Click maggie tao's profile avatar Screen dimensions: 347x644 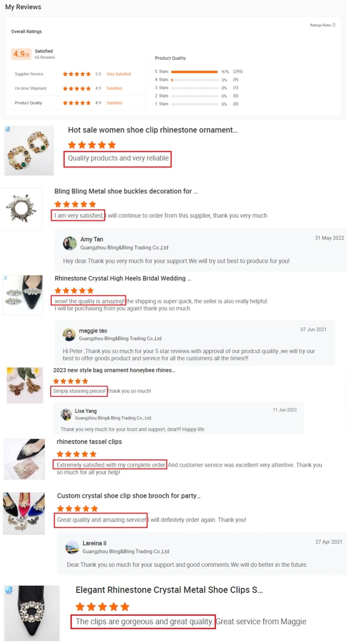[x=69, y=334]
